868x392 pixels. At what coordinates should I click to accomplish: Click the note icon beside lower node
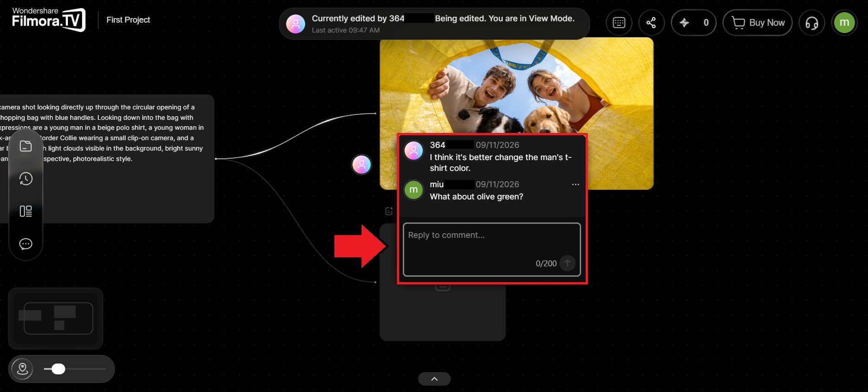(389, 211)
